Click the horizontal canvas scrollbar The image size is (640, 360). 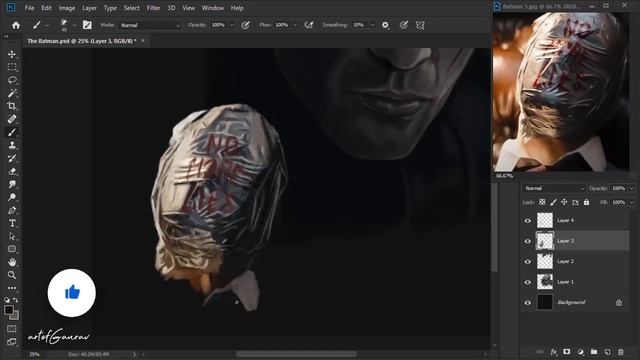[x=296, y=354]
